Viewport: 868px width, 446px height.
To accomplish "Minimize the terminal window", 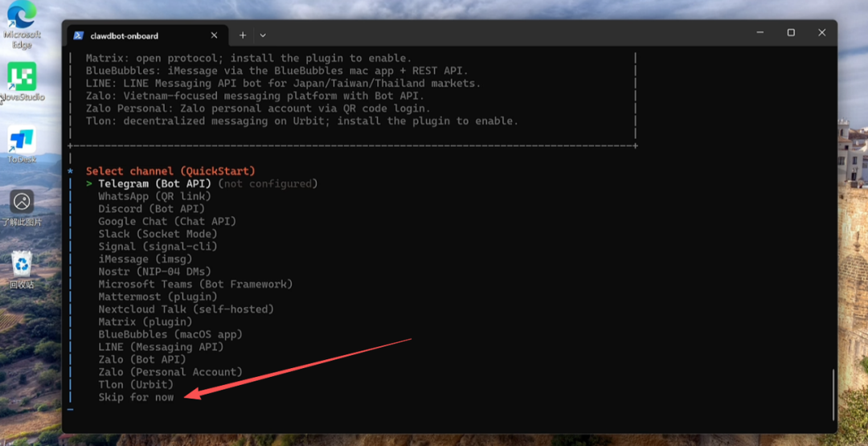I will pos(760,33).
